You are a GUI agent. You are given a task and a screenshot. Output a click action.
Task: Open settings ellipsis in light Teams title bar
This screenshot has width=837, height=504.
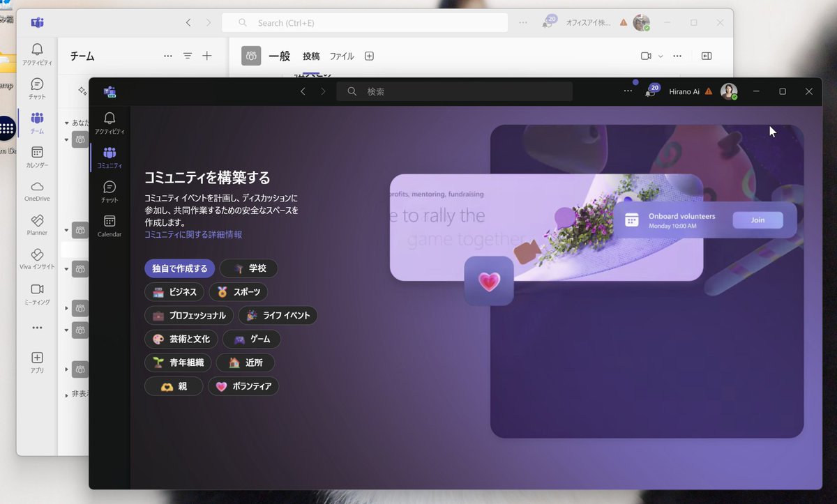point(523,22)
